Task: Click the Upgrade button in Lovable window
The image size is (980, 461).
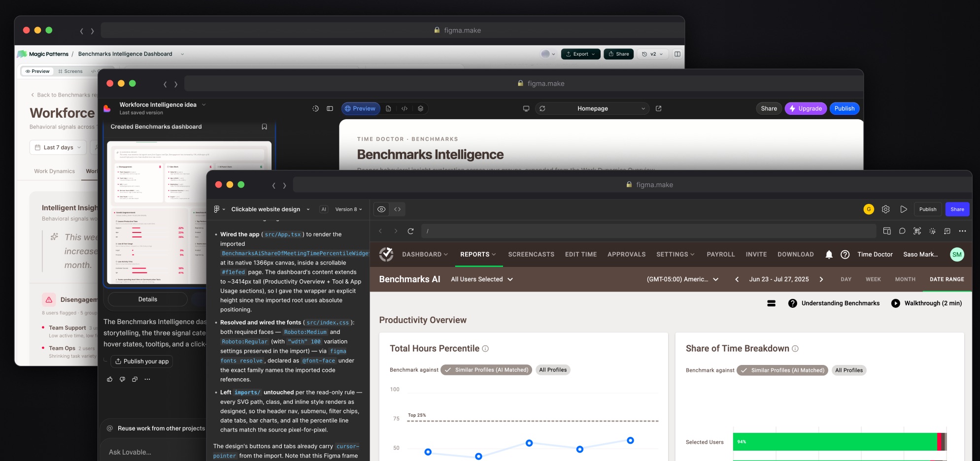Action: coord(806,108)
